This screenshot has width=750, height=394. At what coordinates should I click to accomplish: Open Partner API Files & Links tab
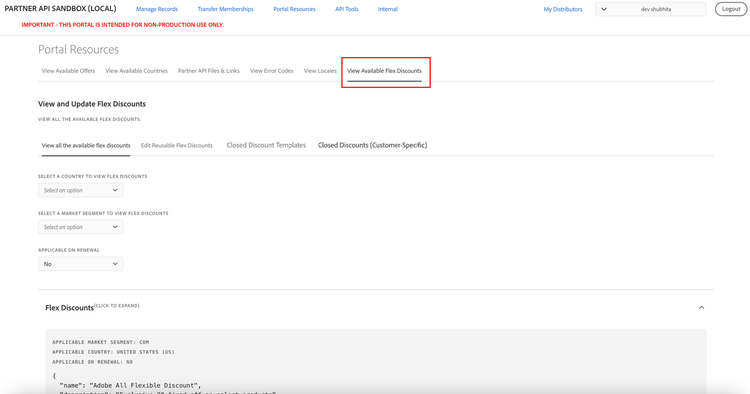point(209,71)
